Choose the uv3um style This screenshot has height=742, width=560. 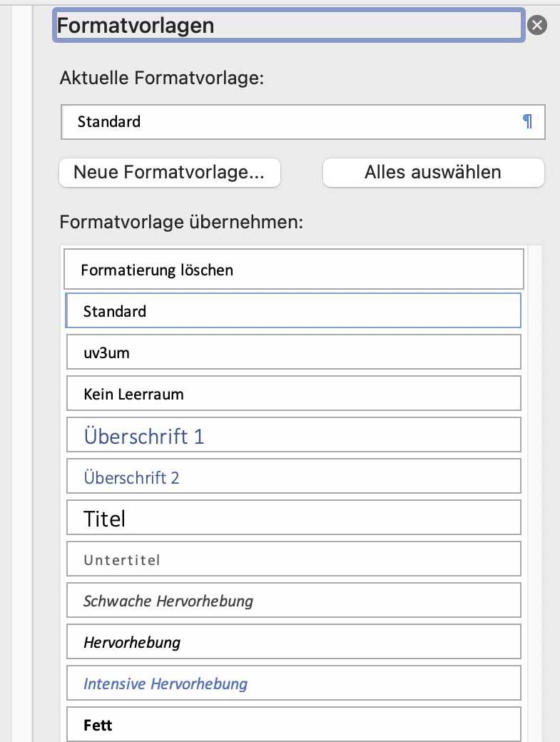click(x=293, y=352)
